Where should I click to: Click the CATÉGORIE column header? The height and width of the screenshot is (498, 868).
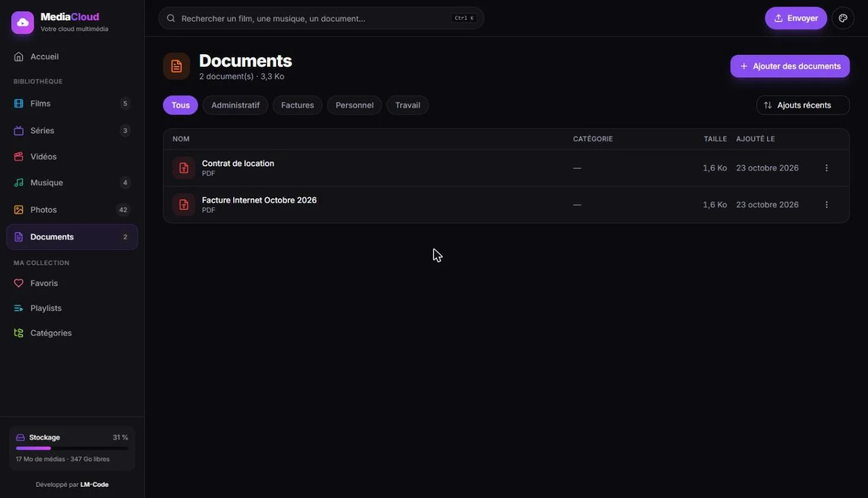click(x=593, y=139)
